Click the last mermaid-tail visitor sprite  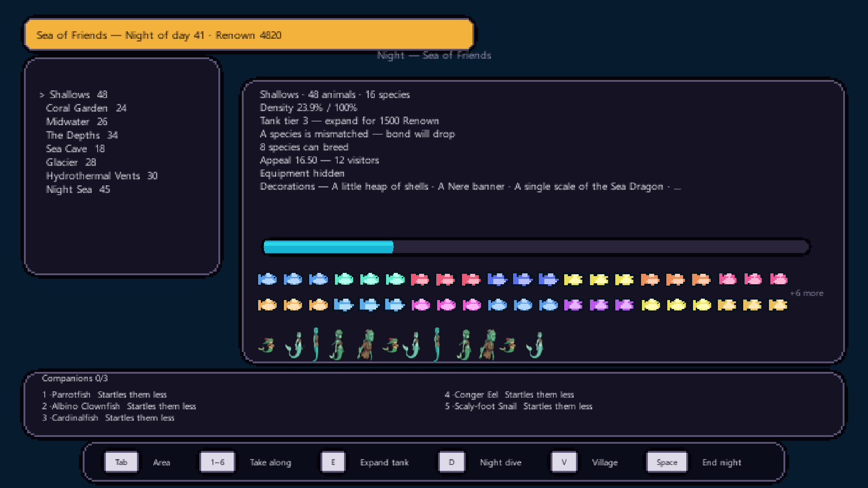click(535, 346)
